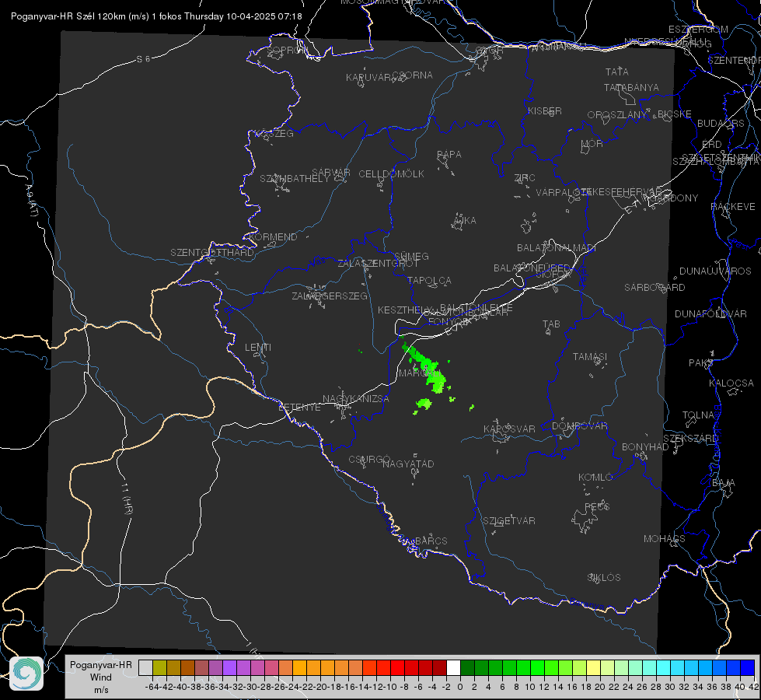
Task: Click the BARCS town label
Action: [x=431, y=541]
